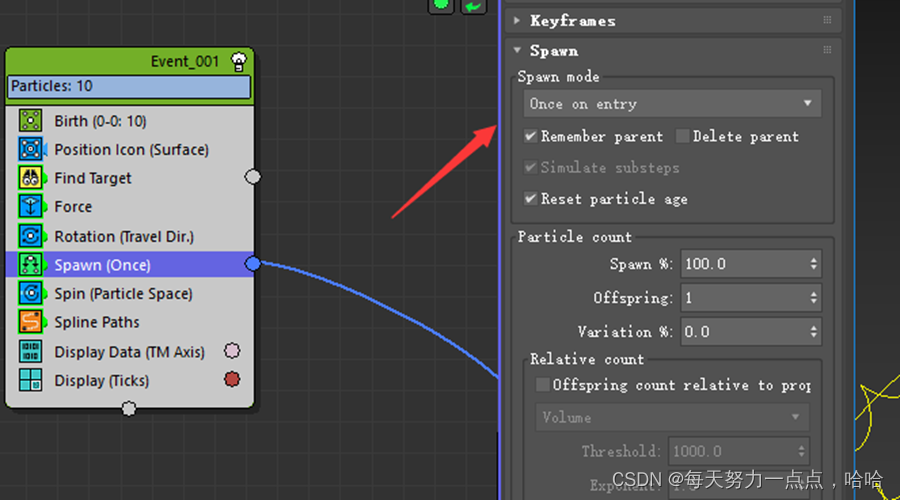Toggle the Remember parent checkbox
900x500 pixels.
point(530,136)
